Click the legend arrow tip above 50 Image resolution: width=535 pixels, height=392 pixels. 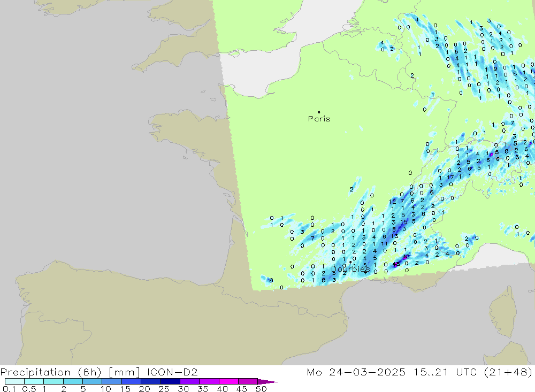[268, 382]
